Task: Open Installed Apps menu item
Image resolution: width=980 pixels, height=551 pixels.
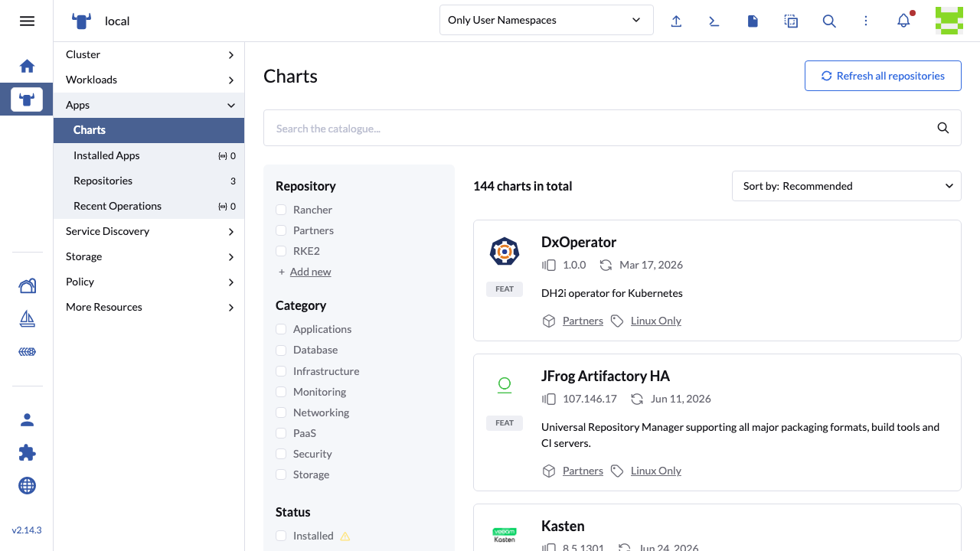Action: coord(149,155)
